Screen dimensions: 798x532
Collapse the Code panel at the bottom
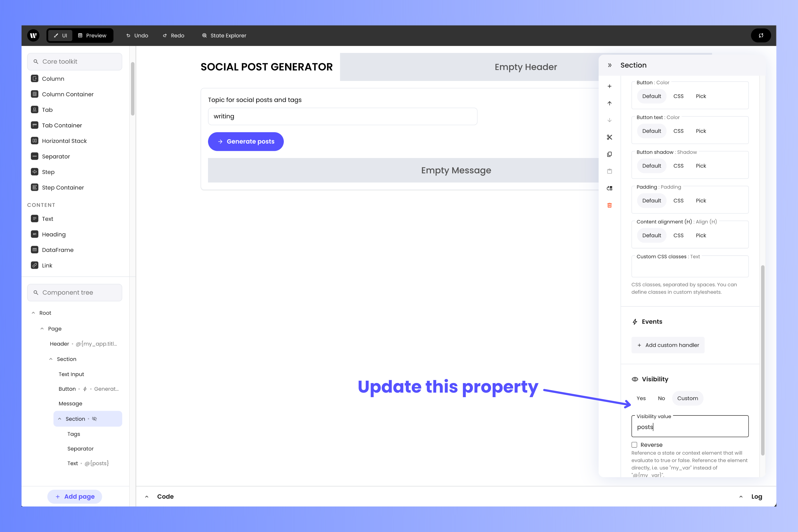coord(147,496)
